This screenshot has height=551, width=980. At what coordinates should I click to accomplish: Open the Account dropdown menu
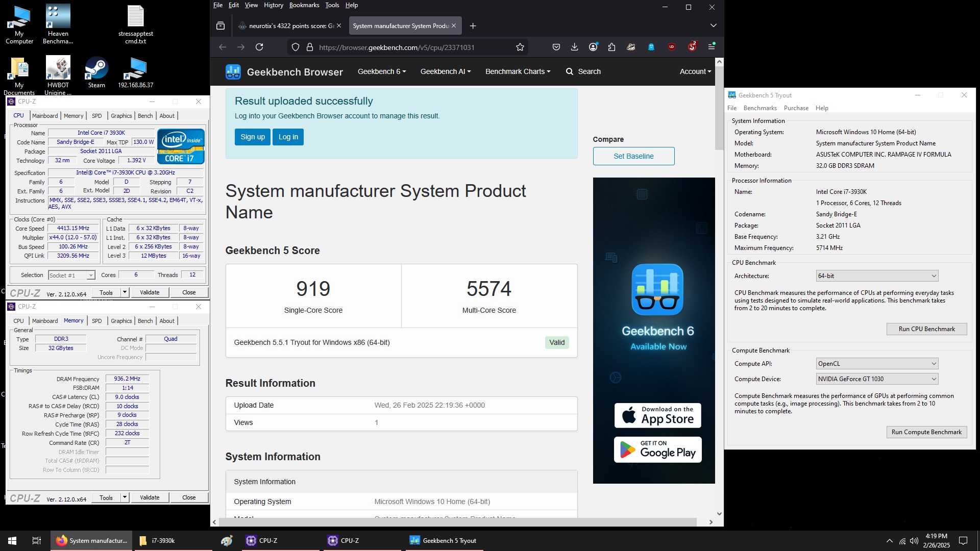tap(695, 71)
